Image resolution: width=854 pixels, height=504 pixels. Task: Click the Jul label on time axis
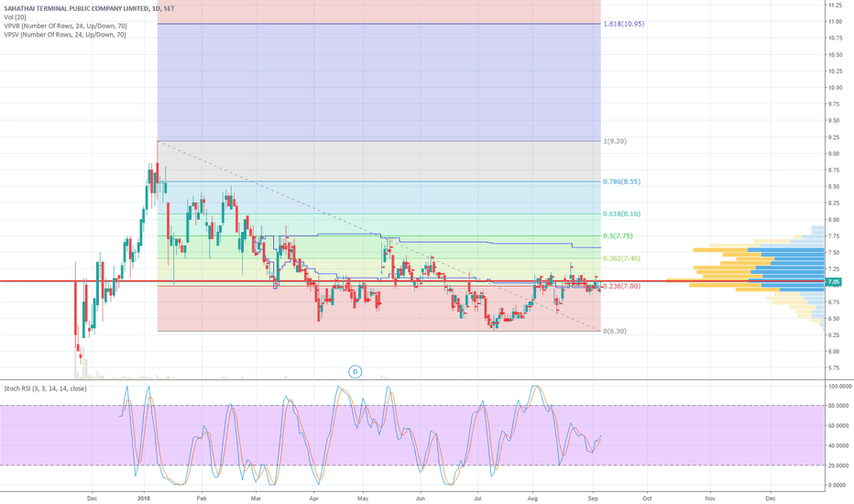tap(477, 498)
